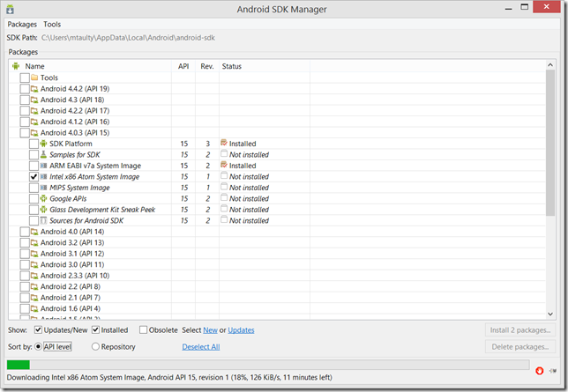Click the Delete packages button

520,347
